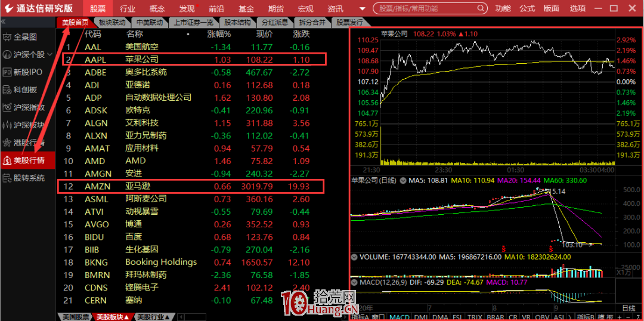Open the 发现 top menu
This screenshot has width=644, height=321.
pos(187,8)
